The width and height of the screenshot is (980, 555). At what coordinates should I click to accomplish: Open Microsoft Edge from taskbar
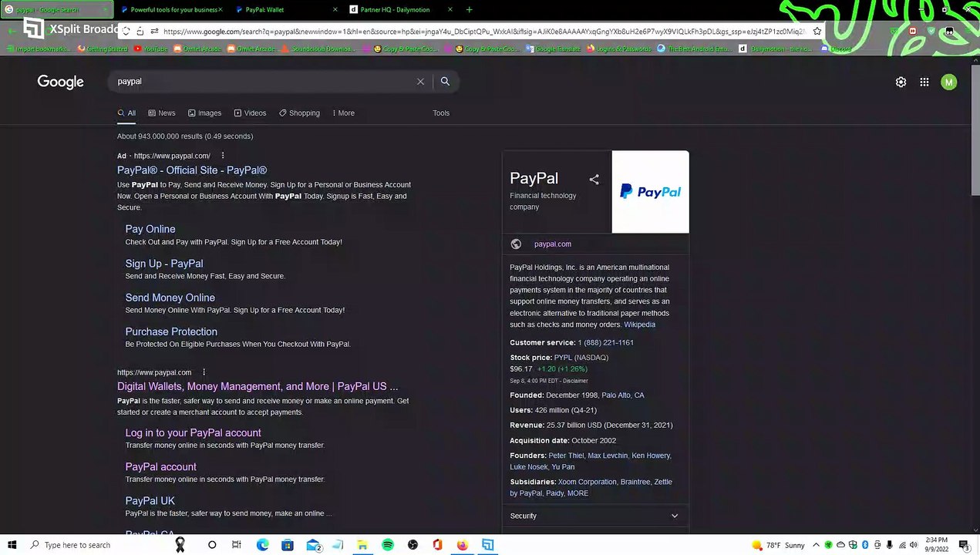[262, 545]
